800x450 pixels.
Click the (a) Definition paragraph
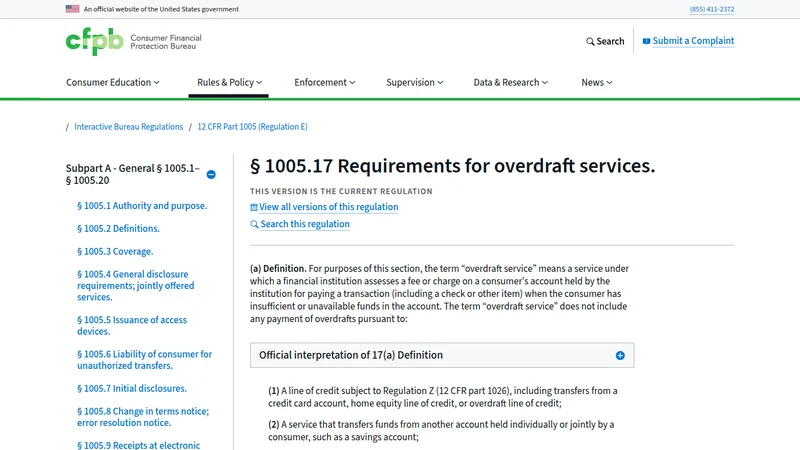[x=439, y=293]
